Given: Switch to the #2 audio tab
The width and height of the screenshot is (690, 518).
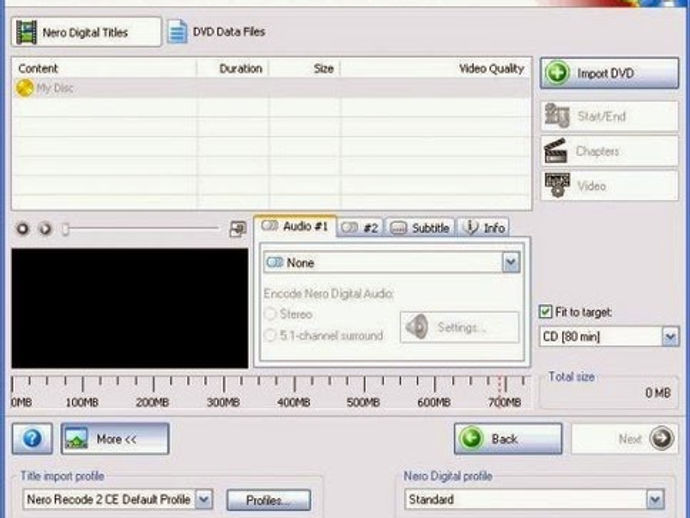Looking at the screenshot, I should point(360,228).
